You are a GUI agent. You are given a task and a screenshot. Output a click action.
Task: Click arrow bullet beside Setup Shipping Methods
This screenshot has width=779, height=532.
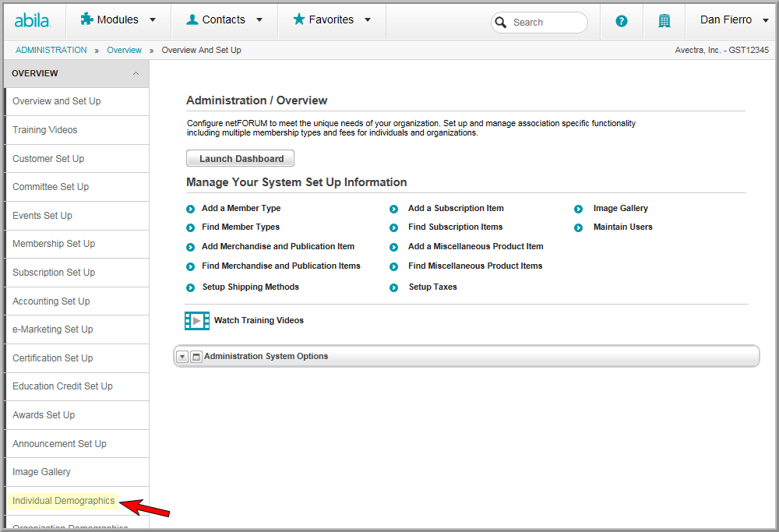[x=190, y=287]
